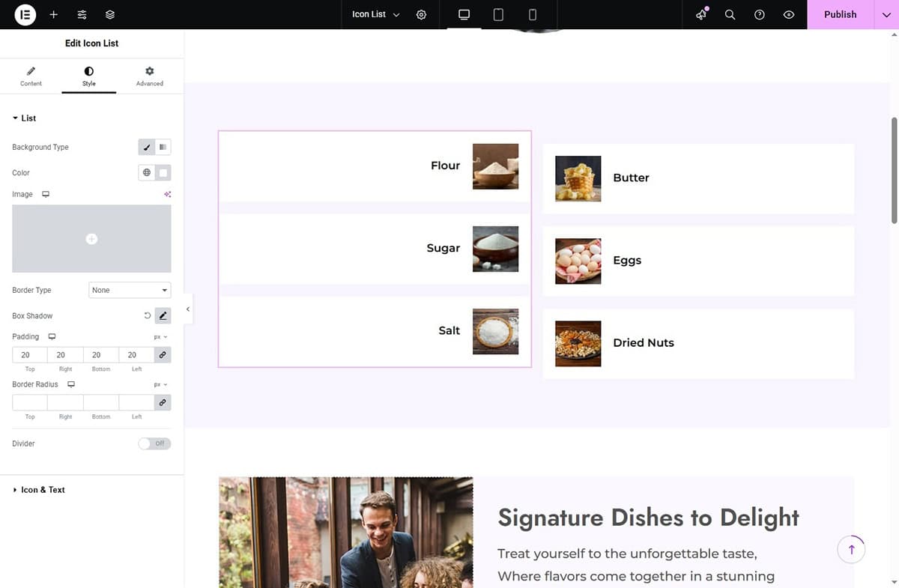Select the Butter image
The width and height of the screenshot is (899, 588).
[578, 178]
